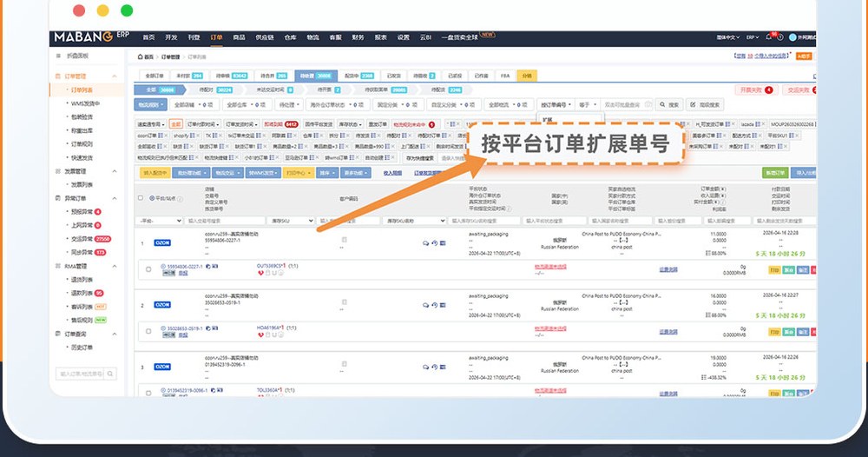Open the ERP dropdown in header
Viewport: 868px width, 457px height.
tap(753, 37)
